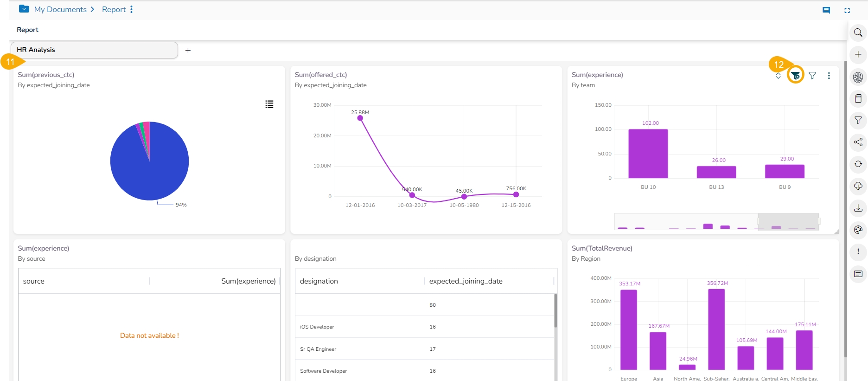
Task: Open the comments icon in top bar
Action: (826, 10)
